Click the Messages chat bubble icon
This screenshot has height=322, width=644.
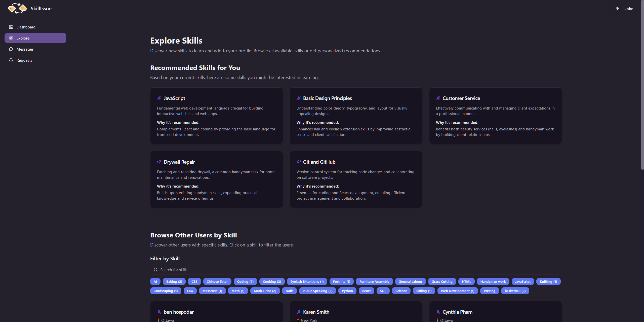11,49
